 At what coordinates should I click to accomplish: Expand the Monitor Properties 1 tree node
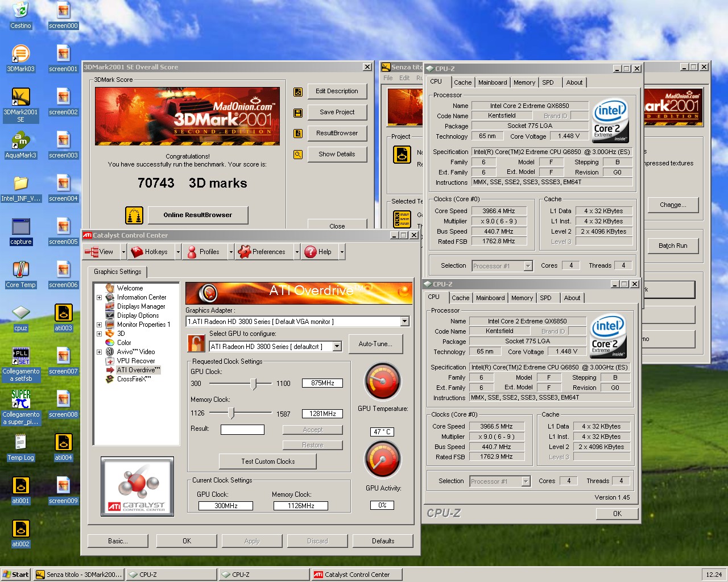(x=99, y=325)
